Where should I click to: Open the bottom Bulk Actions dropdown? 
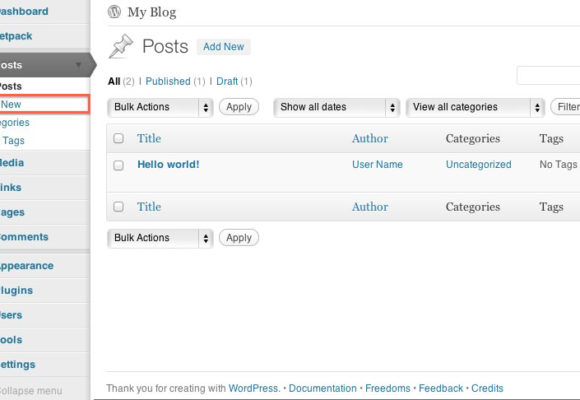(160, 238)
